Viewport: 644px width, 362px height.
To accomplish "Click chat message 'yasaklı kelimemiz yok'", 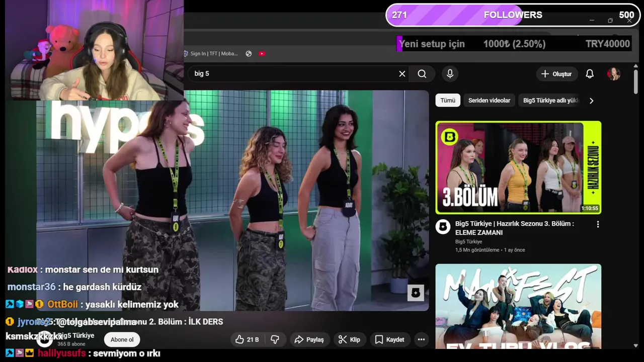I will point(132,305).
